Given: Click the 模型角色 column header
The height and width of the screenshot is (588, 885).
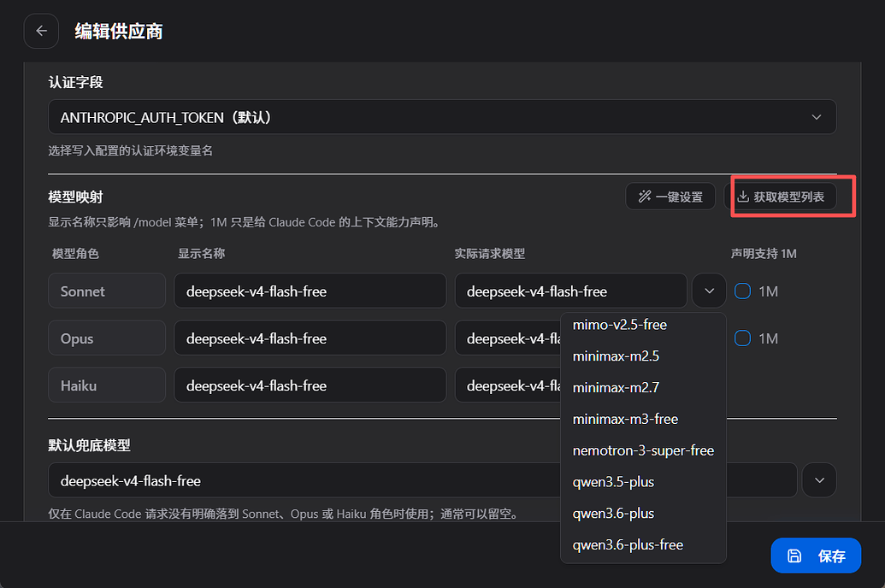Looking at the screenshot, I should [x=75, y=254].
